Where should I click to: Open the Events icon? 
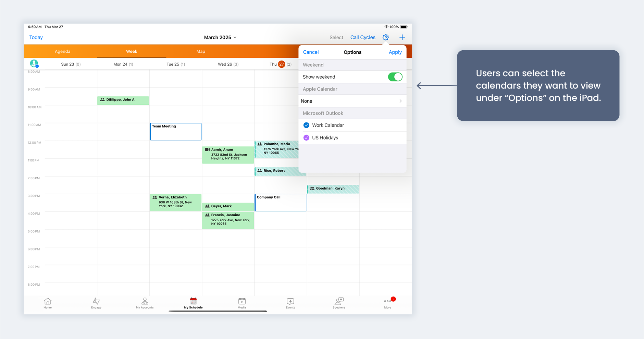[290, 302]
